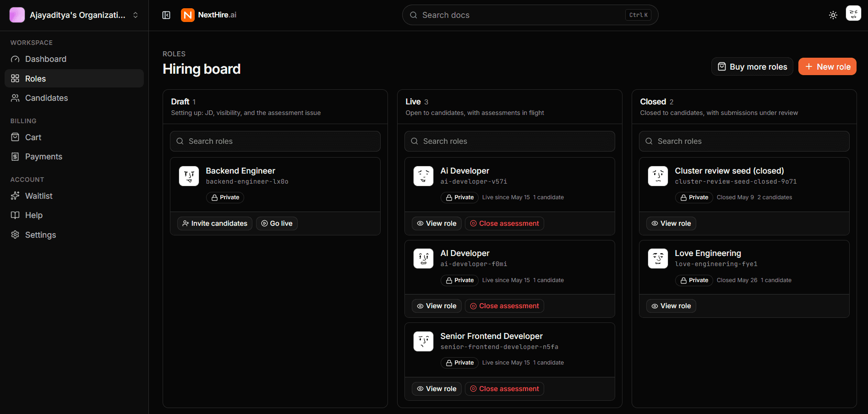This screenshot has width=868, height=414.
Task: Open the Cart page
Action: (74, 137)
